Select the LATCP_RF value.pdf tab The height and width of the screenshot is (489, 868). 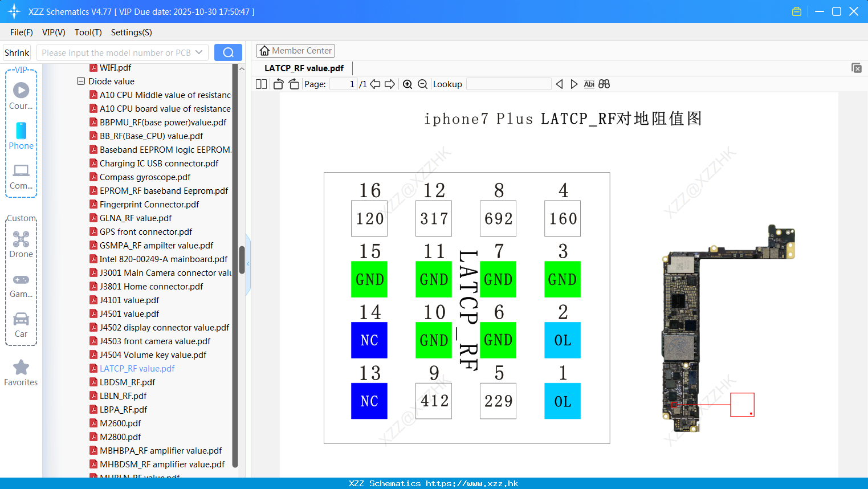(304, 68)
